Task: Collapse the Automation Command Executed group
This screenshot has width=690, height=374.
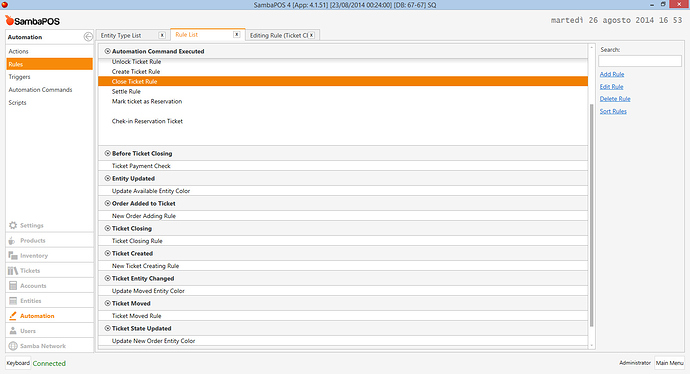Action: click(x=107, y=51)
